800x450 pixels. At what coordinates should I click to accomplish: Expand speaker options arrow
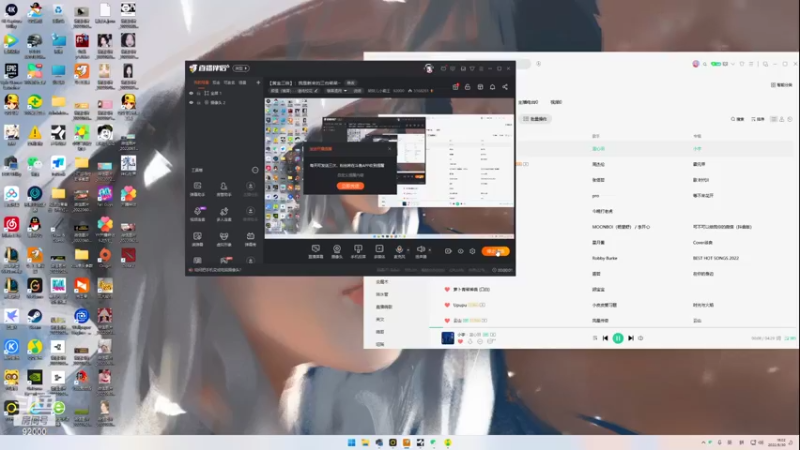pyautogui.click(x=430, y=250)
